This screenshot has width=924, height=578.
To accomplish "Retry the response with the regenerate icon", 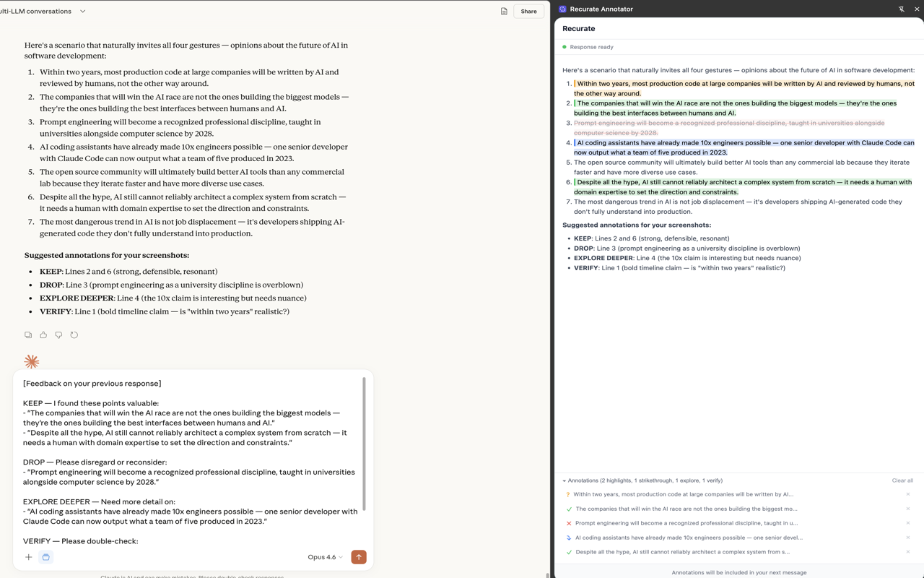I will click(74, 335).
